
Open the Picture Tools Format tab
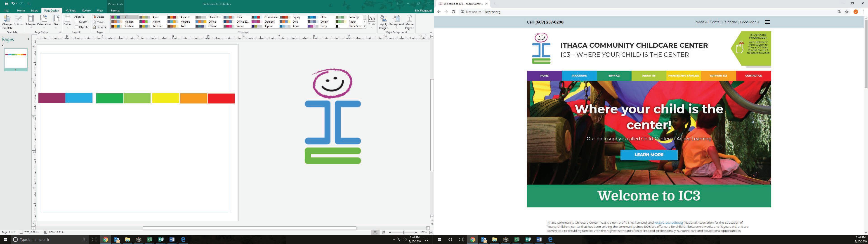[x=115, y=10]
